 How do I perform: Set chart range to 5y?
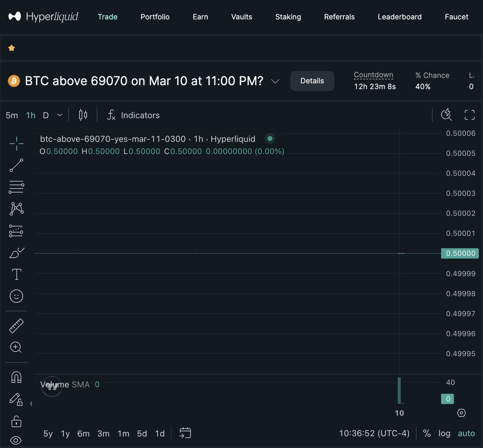(x=48, y=434)
